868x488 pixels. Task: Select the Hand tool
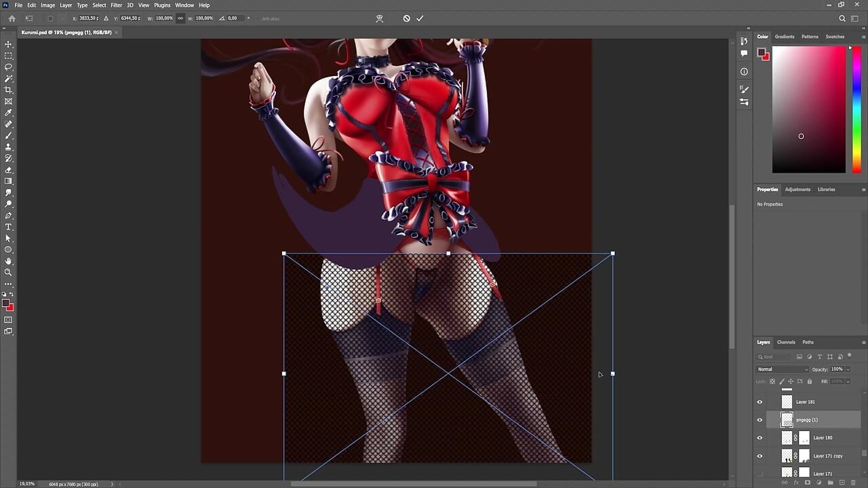[8, 261]
